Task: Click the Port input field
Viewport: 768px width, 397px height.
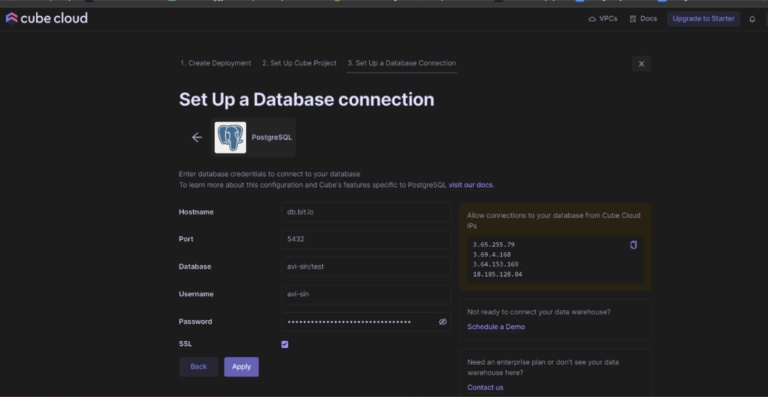Action: pos(366,239)
